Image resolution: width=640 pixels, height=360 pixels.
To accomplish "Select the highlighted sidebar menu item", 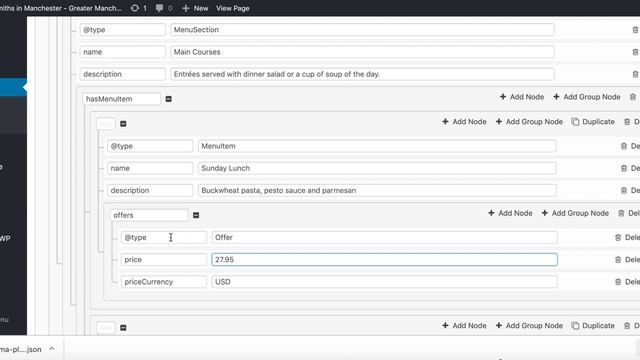I will (13, 87).
